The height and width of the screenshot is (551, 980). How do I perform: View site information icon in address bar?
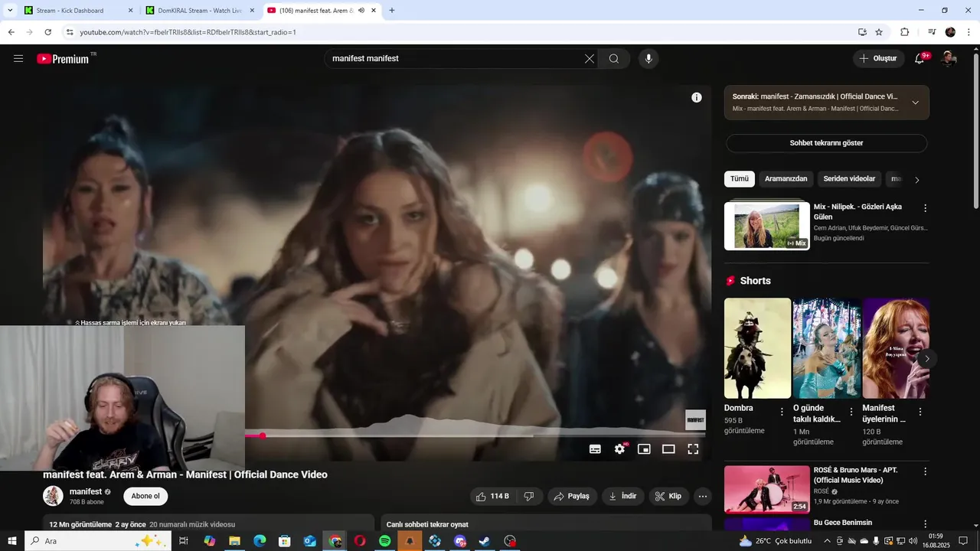70,32
